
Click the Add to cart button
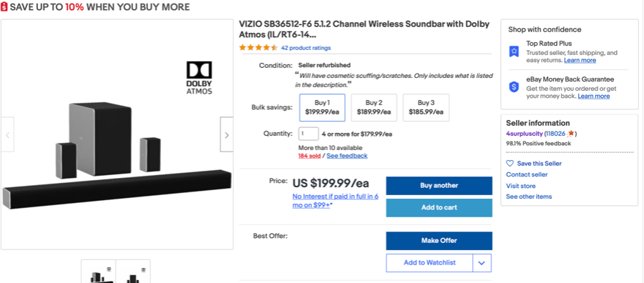[x=439, y=207]
